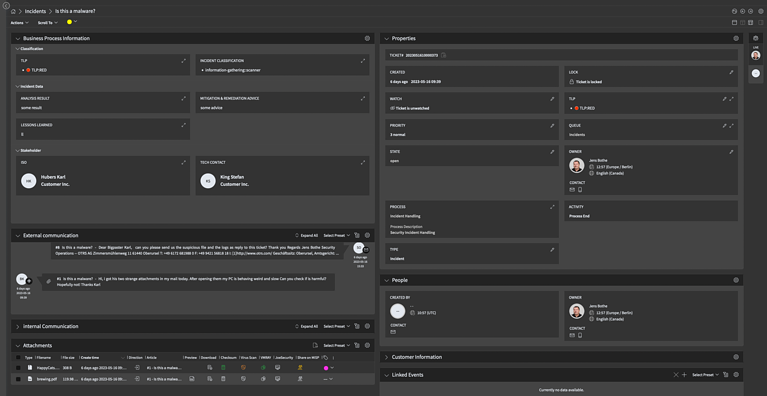Sort attachments by Create time column
Screen dimensions: 767x396
tap(90, 358)
